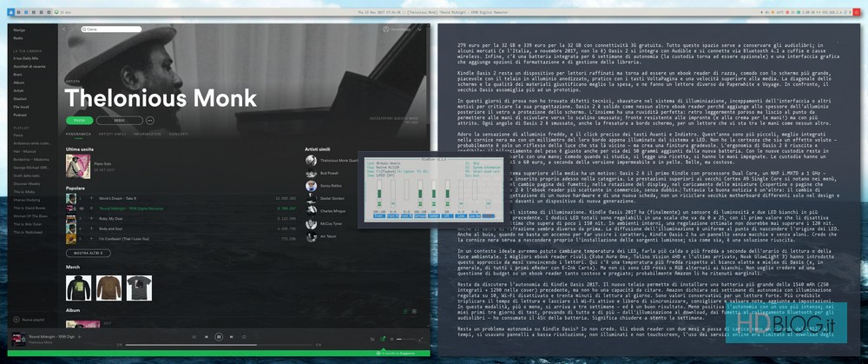The image size is (868, 364).
Task: Open the now playing cover art thumbnail
Action: [17, 339]
